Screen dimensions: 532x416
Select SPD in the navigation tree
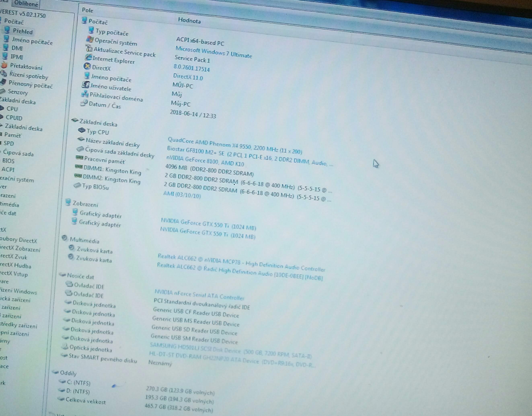click(8, 143)
